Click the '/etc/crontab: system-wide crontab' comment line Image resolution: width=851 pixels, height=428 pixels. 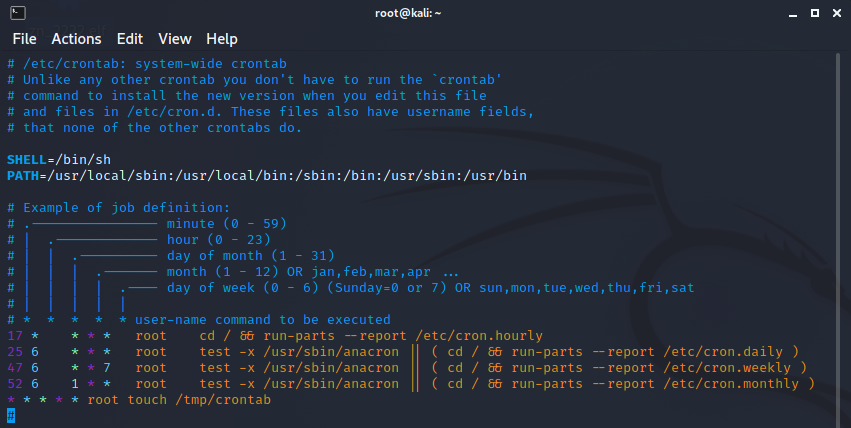tap(150, 64)
